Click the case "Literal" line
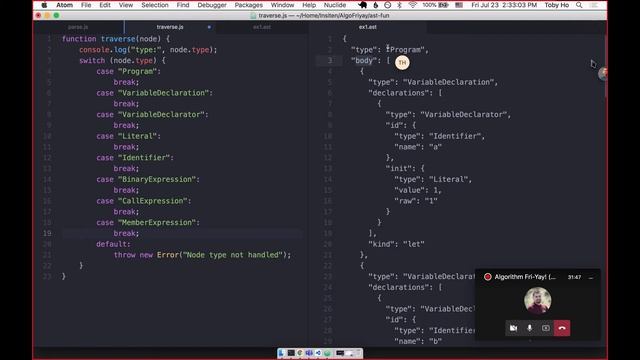 [129, 136]
